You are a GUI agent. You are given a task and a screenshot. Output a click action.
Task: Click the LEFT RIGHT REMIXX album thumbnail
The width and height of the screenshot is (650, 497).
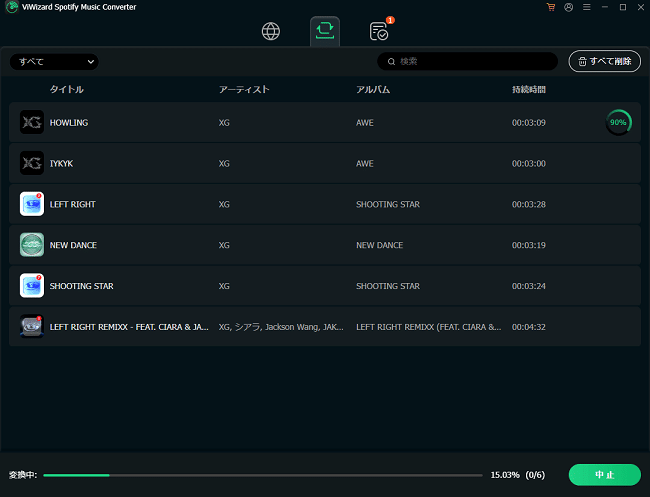click(32, 326)
